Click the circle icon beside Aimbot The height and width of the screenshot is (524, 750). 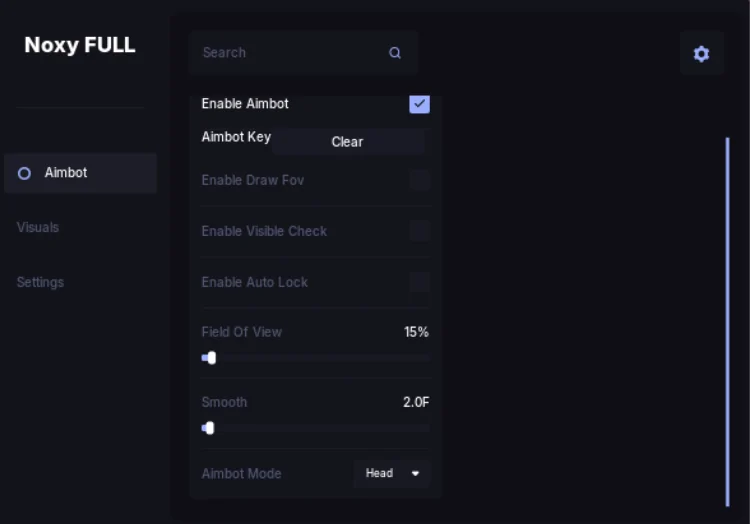pyautogui.click(x=24, y=173)
